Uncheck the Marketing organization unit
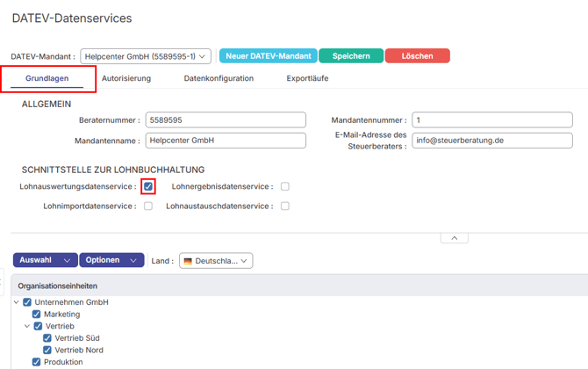 pyautogui.click(x=37, y=314)
